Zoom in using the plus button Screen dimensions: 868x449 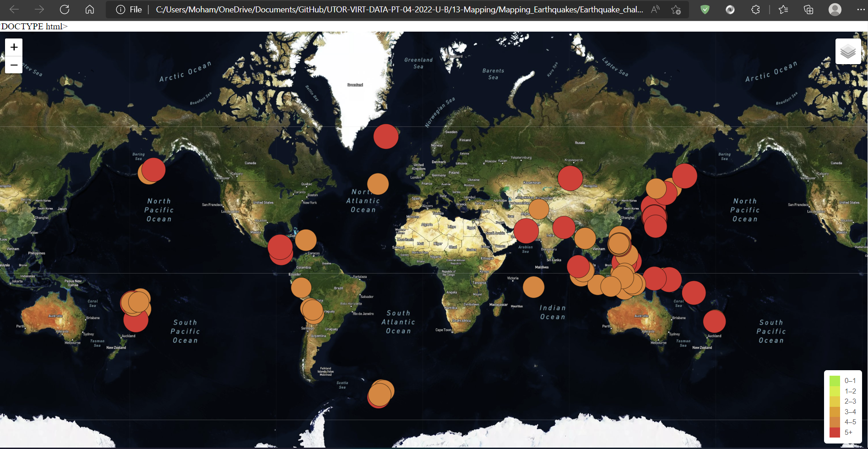[x=14, y=47]
